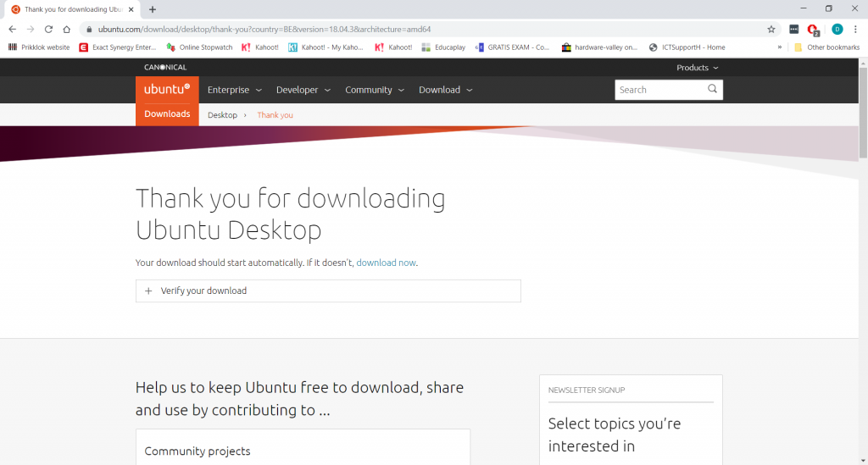The height and width of the screenshot is (465, 868).
Task: Open the Kahoot! - My Kaho... bookmark
Action: 325,47
